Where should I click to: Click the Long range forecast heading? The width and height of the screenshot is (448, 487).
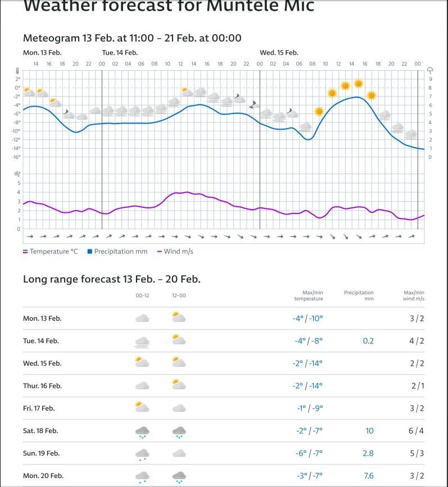point(111,279)
